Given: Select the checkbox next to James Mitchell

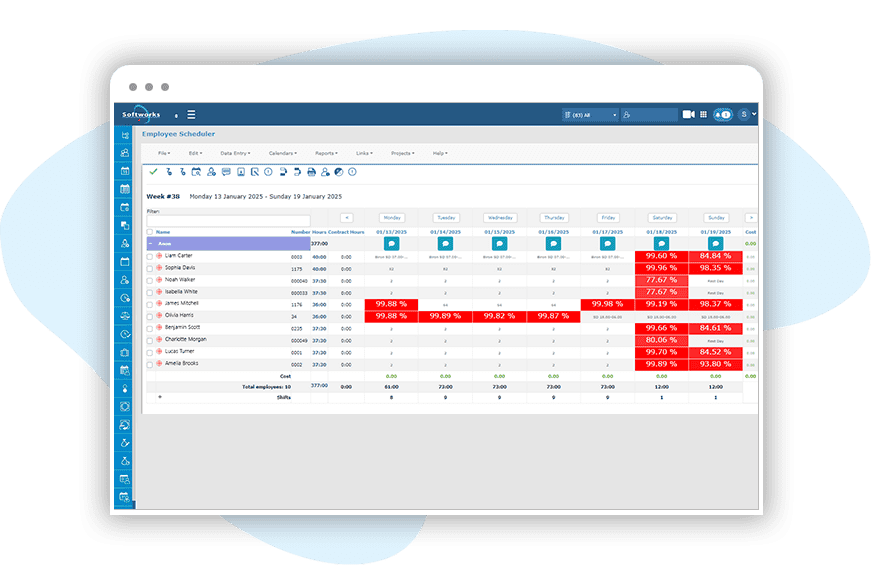Looking at the screenshot, I should click(x=150, y=304).
